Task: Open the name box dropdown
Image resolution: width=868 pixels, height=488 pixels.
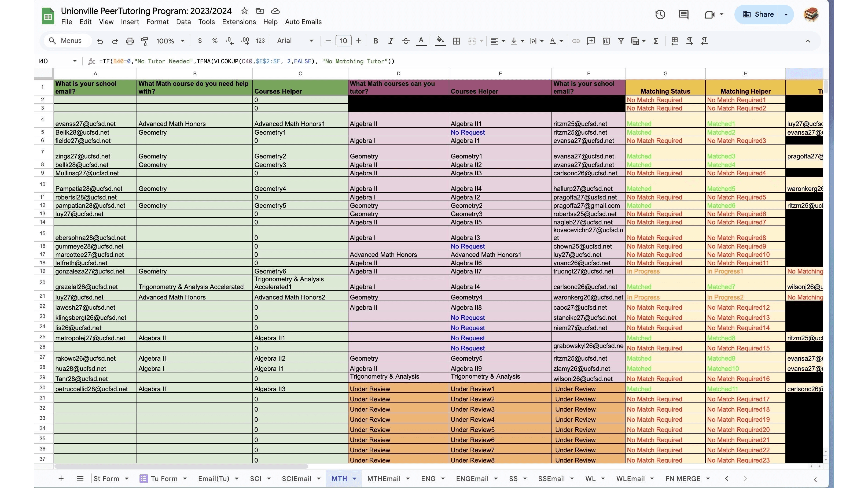Action: (x=75, y=61)
